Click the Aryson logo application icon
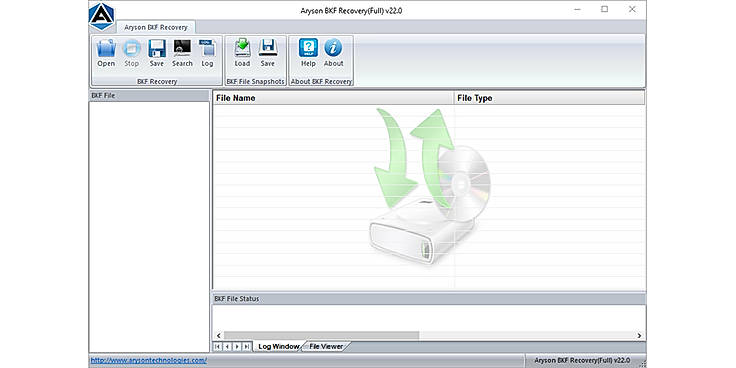This screenshot has width=736, height=368. tap(102, 16)
